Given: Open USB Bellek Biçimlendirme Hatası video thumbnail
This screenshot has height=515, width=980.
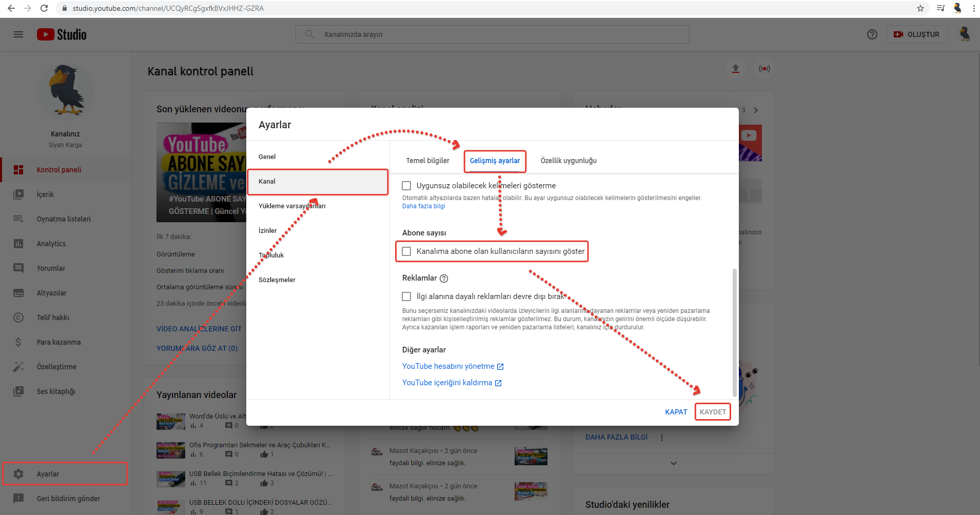Looking at the screenshot, I should tap(171, 479).
